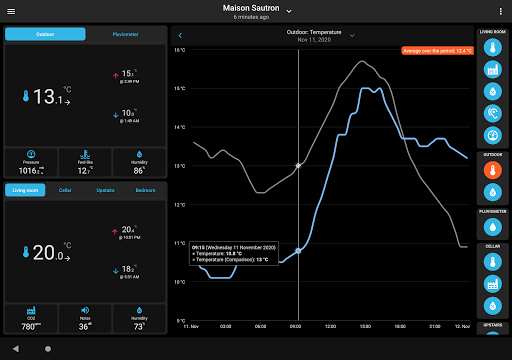Switch to the Upstairs tab

[105, 190]
